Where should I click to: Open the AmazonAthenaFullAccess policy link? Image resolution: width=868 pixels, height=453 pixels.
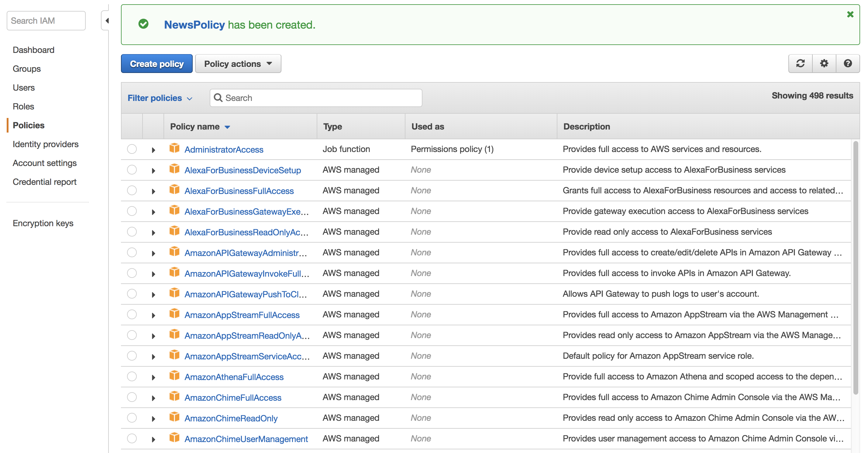pos(234,377)
